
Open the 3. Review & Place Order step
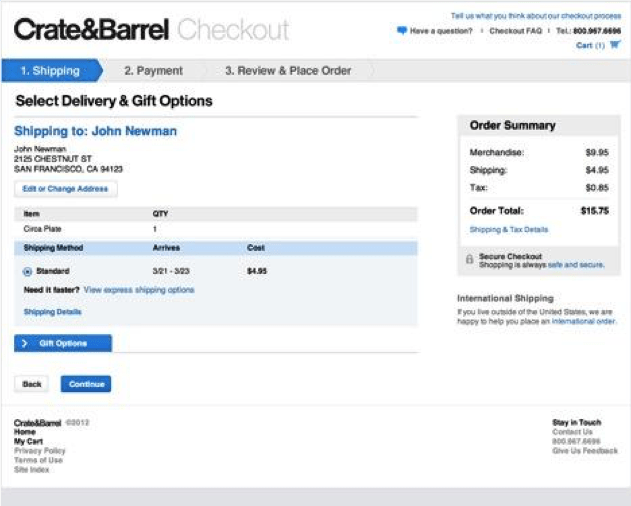[288, 71]
